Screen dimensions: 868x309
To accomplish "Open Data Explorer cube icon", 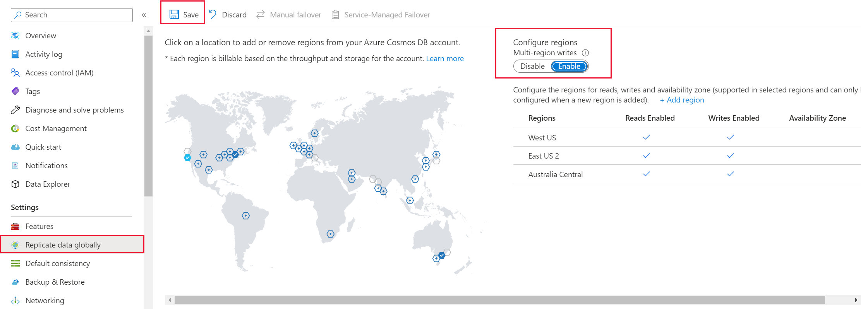I will pyautogui.click(x=15, y=184).
